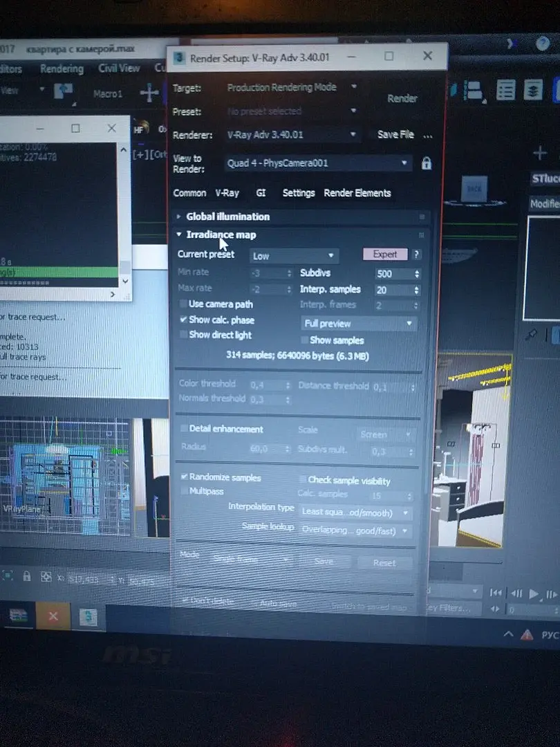Click the Save irradiance map button
Viewport: 560px width, 747px height.
324,561
